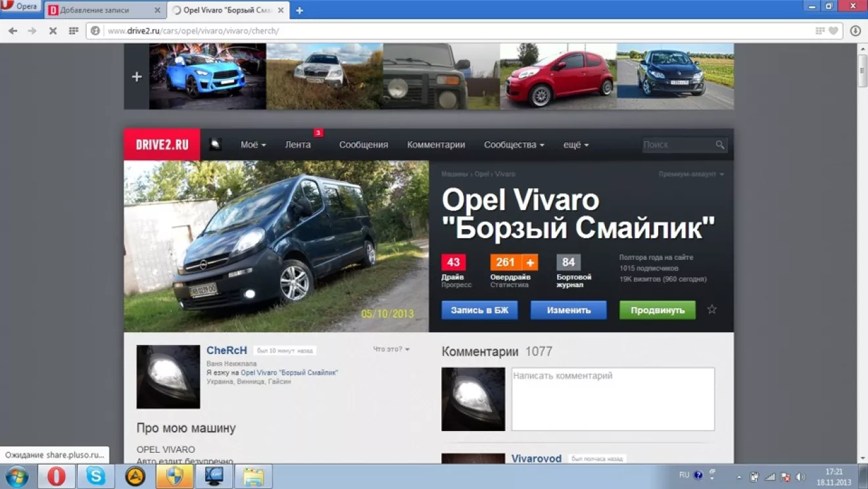Image resolution: width=868 pixels, height=489 pixels.
Task: Stop page loading with the X icon
Action: pyautogui.click(x=53, y=31)
